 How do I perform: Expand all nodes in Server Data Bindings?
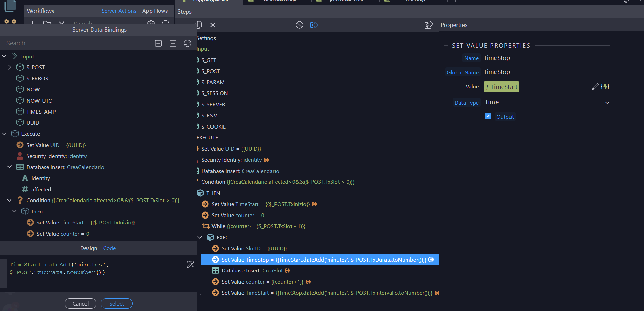(173, 43)
